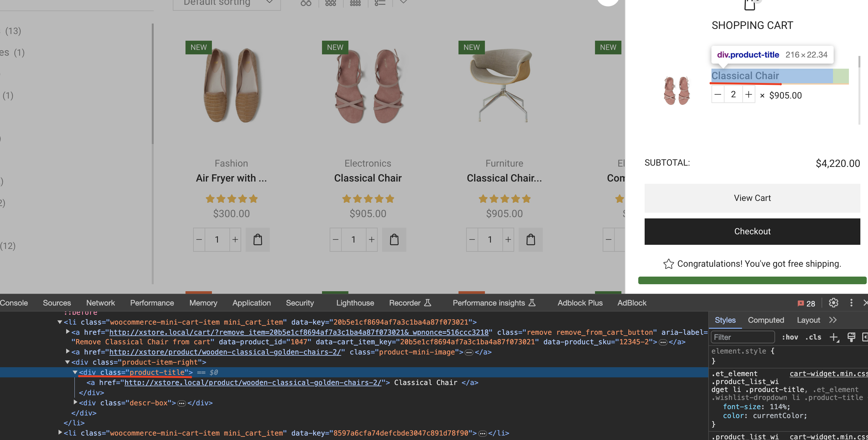868x440 pixels.
Task: Open the Application panel tab
Action: 251,303
